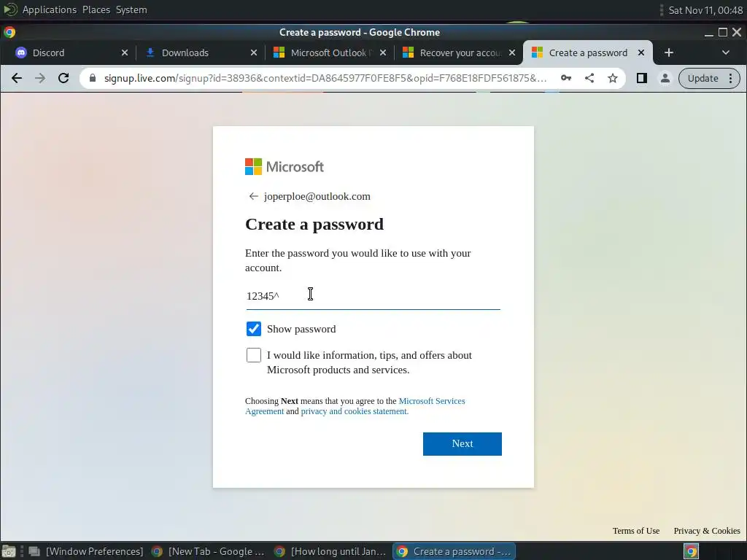The height and width of the screenshot is (560, 747).
Task: Open the System menu
Action: point(131,9)
